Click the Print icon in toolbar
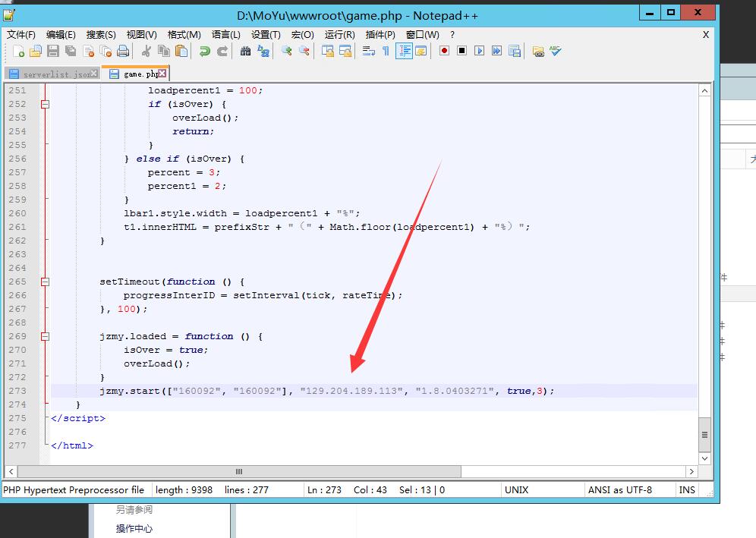Viewport: 756px width, 538px height. pyautogui.click(x=123, y=51)
